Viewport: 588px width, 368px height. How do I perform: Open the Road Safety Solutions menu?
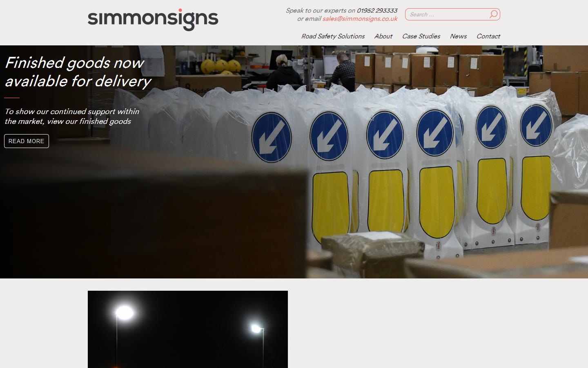[x=333, y=36]
